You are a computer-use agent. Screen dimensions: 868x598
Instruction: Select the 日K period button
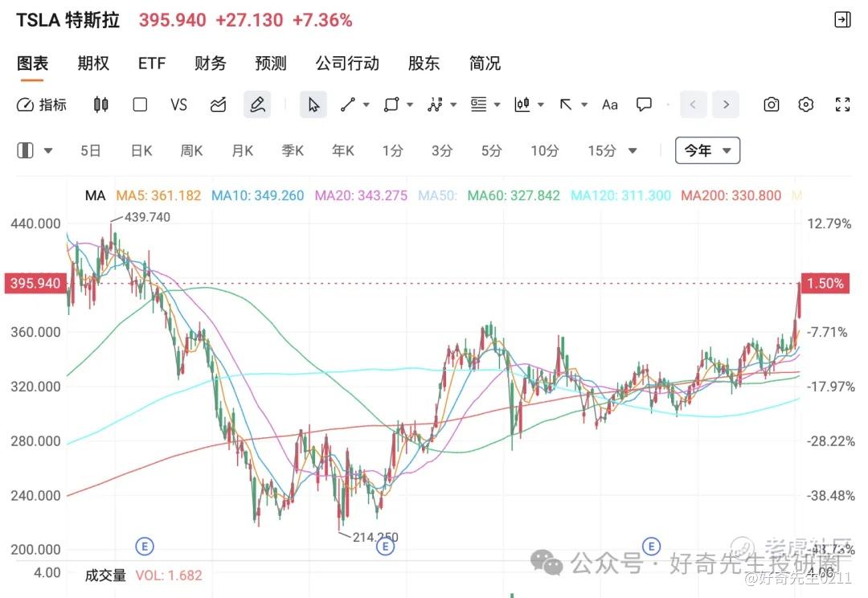141,150
